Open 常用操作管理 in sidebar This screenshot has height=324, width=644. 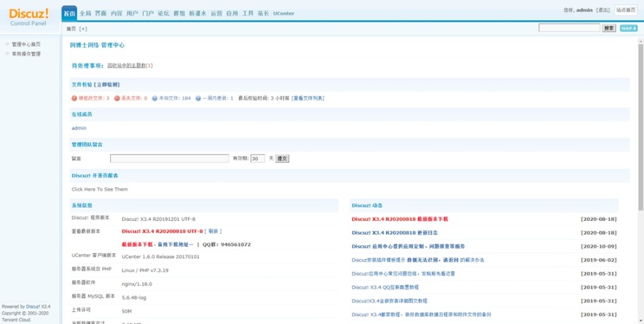(26, 54)
